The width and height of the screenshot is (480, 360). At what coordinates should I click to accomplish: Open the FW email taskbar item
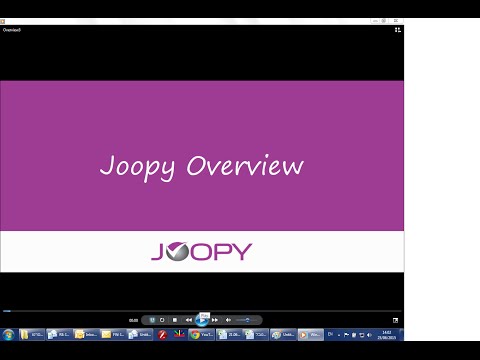(114, 334)
